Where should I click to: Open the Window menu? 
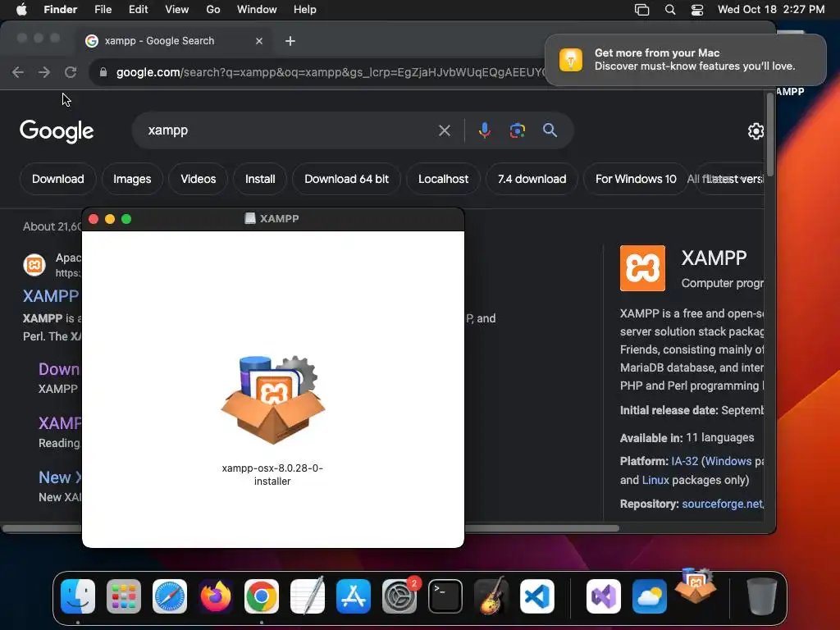(x=257, y=9)
